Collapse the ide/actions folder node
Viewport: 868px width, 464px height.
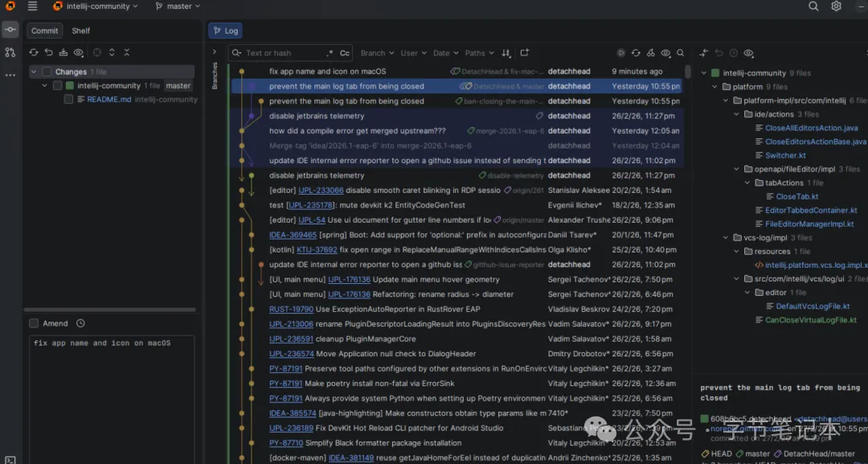[737, 115]
